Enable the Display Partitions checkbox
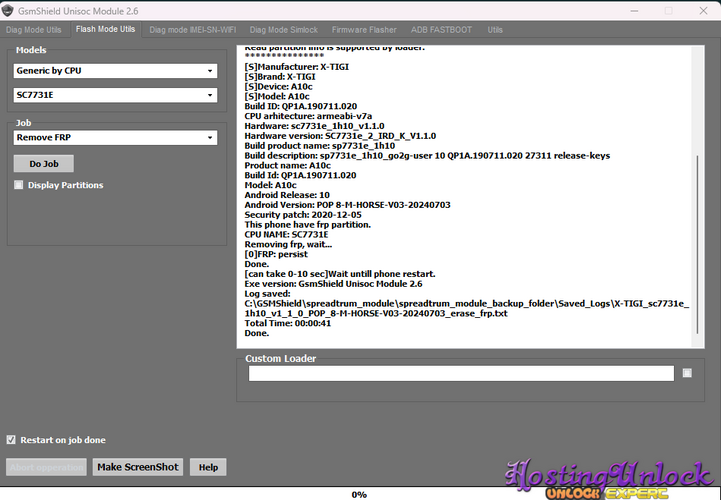The height and width of the screenshot is (500, 721). pos(19,185)
